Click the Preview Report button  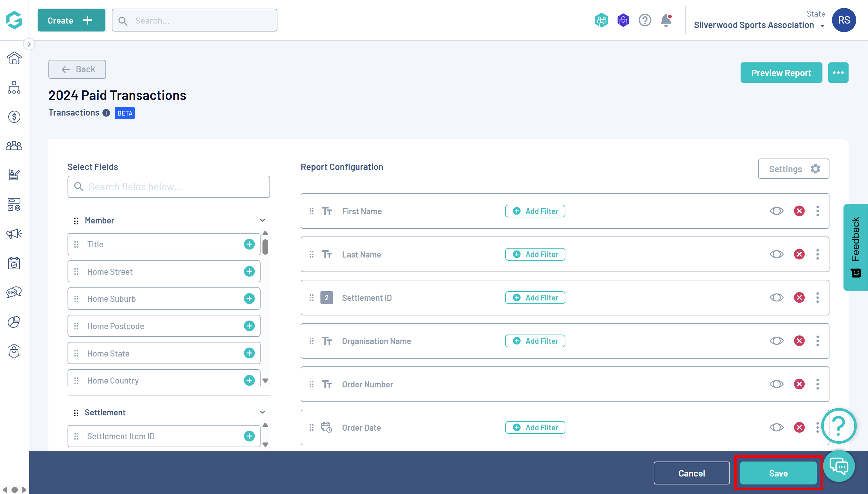click(781, 73)
